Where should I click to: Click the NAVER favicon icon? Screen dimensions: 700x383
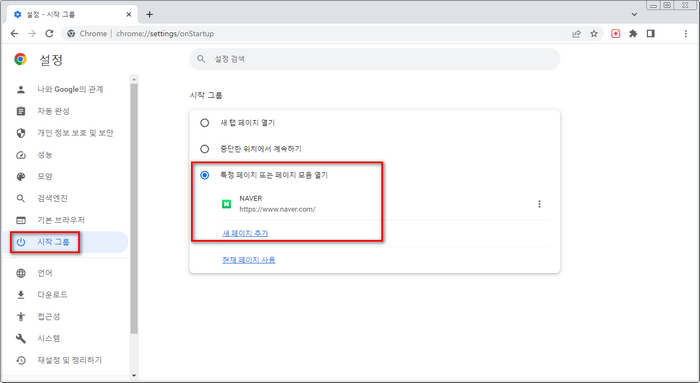[x=227, y=204]
